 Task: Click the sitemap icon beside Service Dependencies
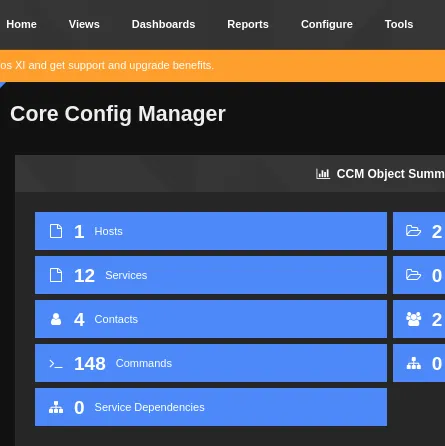pyautogui.click(x=56, y=407)
